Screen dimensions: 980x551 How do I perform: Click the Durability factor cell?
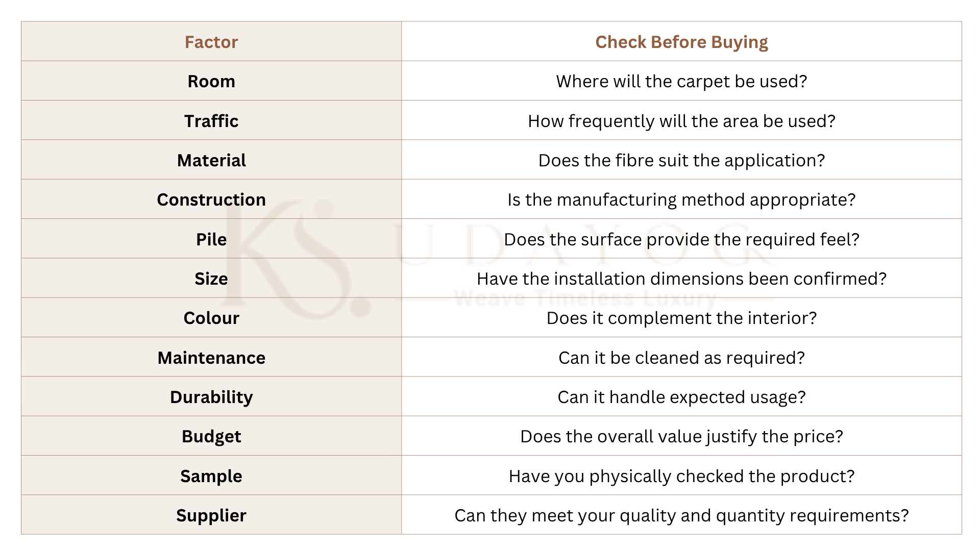pos(211,396)
